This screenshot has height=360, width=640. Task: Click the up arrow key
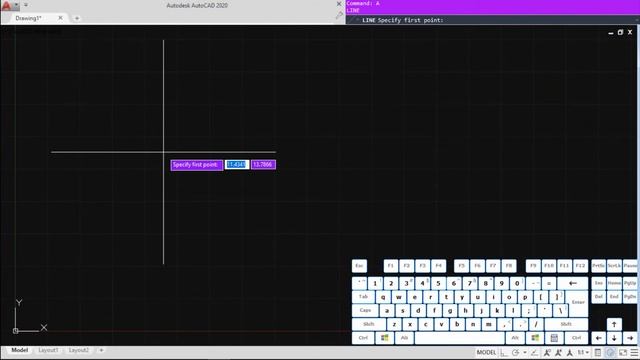[x=614, y=324]
